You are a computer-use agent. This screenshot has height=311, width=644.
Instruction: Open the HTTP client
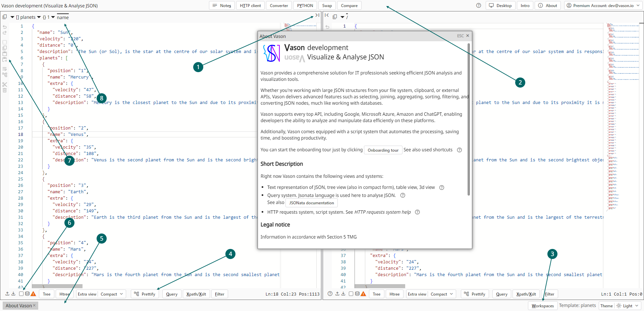[x=250, y=5]
